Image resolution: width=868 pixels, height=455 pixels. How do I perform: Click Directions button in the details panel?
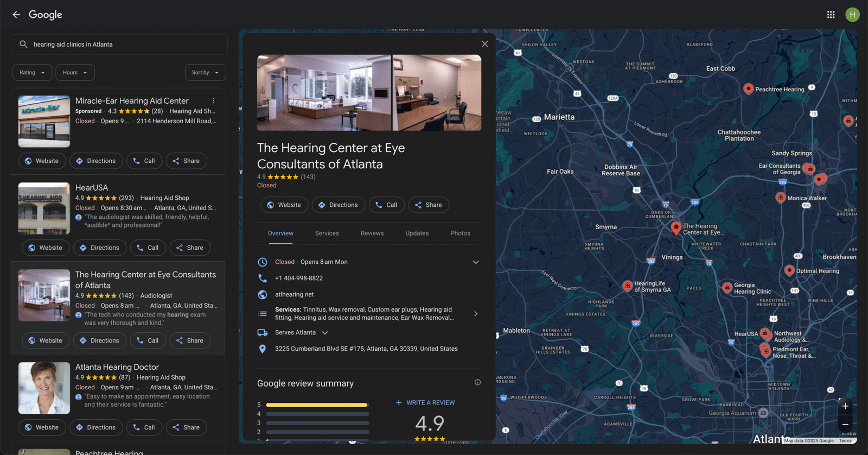tap(339, 205)
